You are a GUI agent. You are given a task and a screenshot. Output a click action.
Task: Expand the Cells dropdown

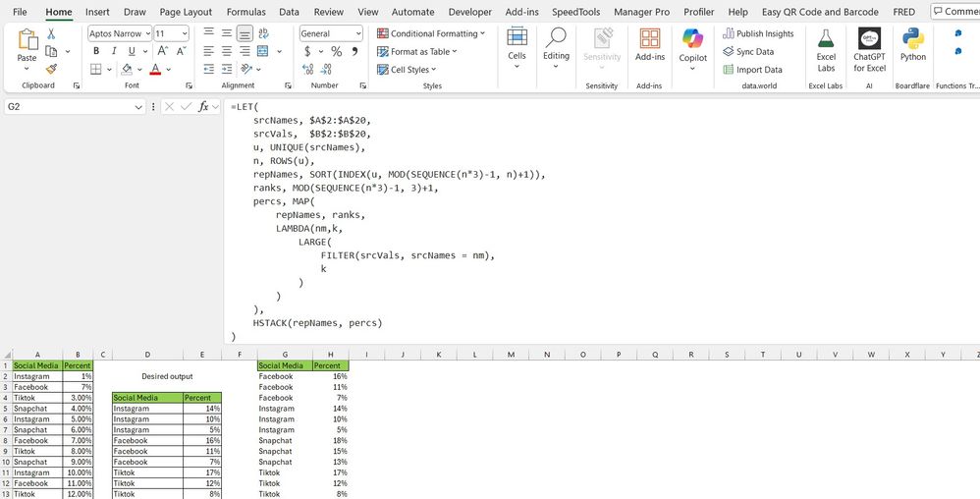[517, 66]
